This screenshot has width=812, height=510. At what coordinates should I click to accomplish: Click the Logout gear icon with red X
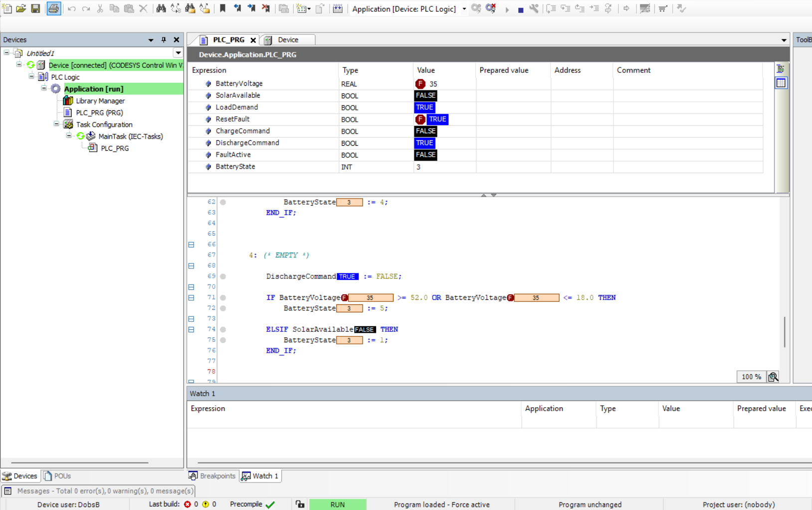(x=491, y=8)
